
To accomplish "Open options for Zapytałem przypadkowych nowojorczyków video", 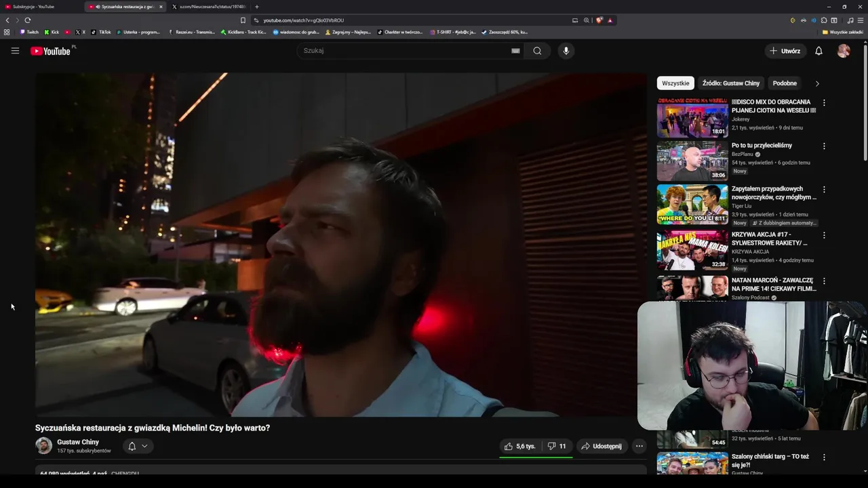I will 824,190.
